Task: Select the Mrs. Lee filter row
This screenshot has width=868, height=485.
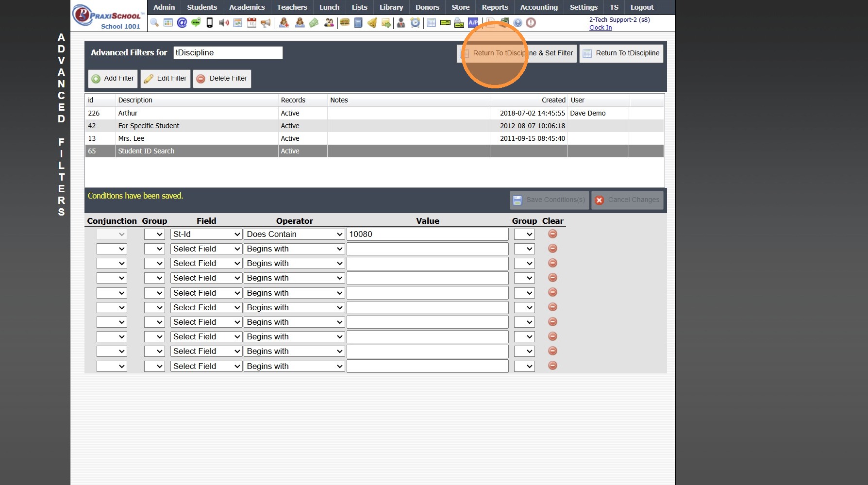Action: click(x=194, y=138)
